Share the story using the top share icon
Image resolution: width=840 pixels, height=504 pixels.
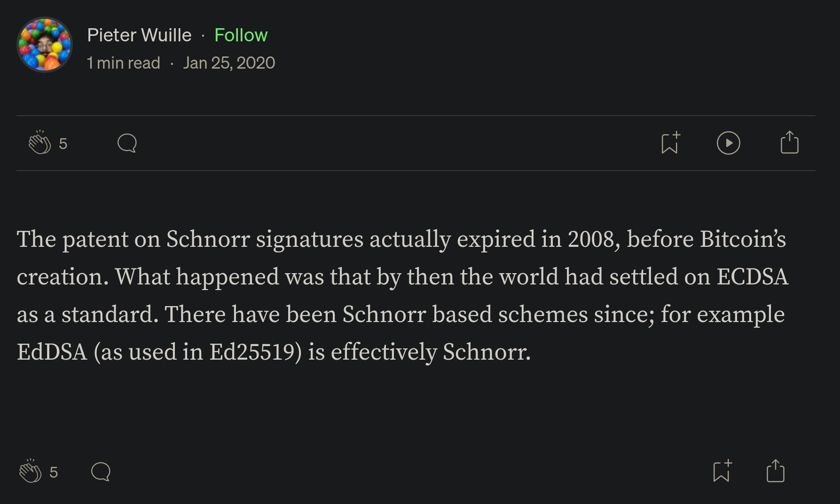tap(789, 142)
